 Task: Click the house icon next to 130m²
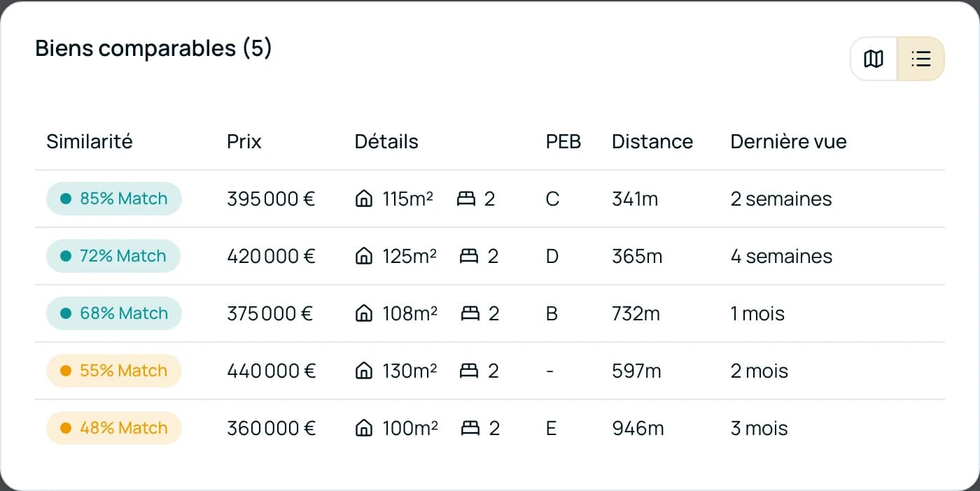364,371
